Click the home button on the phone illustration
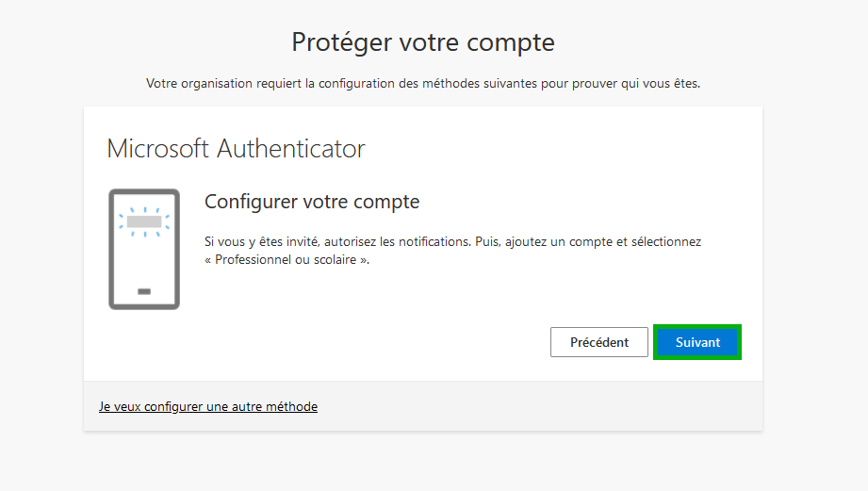868x491 pixels. pyautogui.click(x=144, y=292)
